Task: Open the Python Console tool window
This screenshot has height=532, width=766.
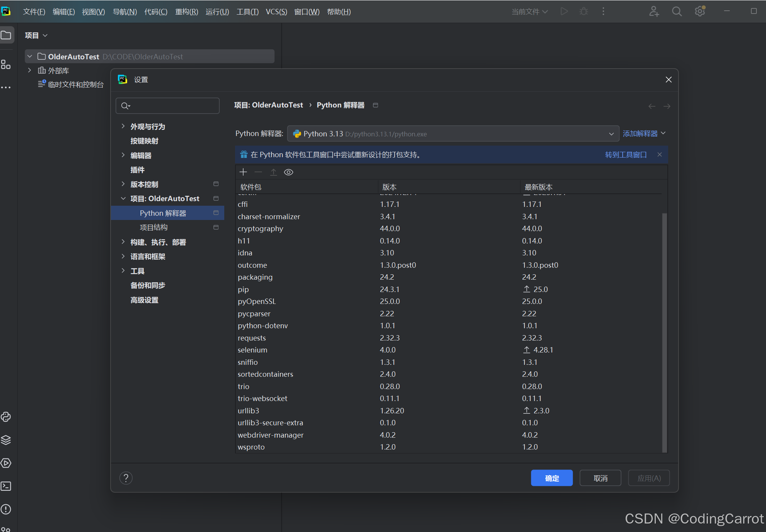Action: click(6, 417)
